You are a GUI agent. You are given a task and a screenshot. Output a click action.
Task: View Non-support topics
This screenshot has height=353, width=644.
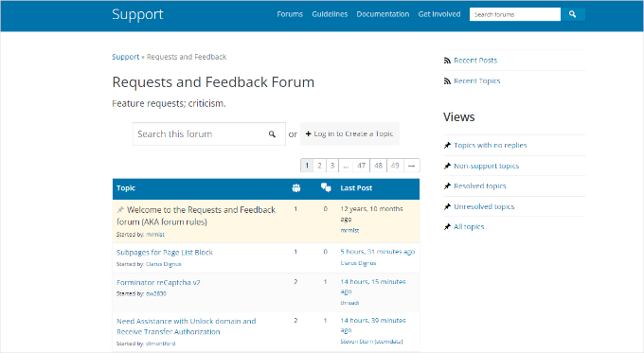(486, 166)
